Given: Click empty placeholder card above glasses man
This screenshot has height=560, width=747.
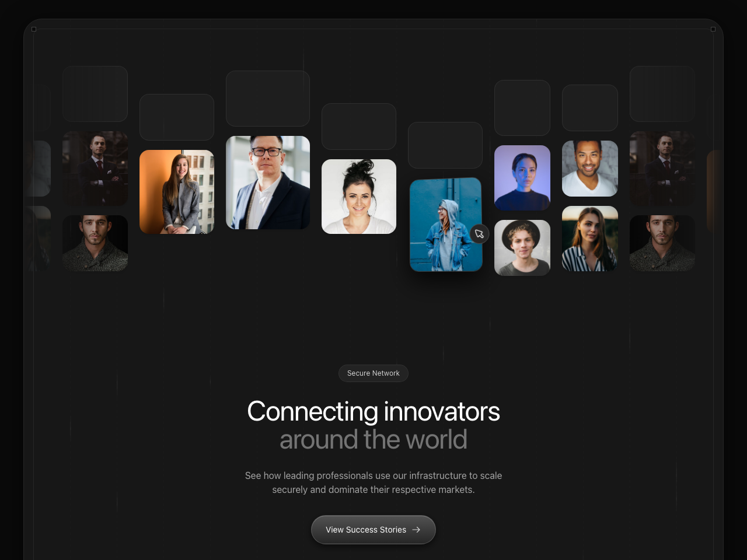Looking at the screenshot, I should [x=268, y=99].
